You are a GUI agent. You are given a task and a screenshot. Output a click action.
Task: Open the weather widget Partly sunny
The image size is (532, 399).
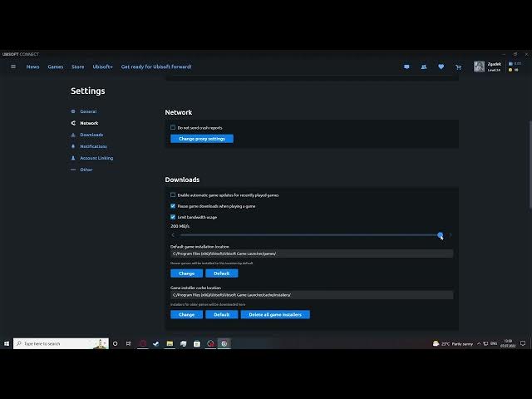point(453,343)
